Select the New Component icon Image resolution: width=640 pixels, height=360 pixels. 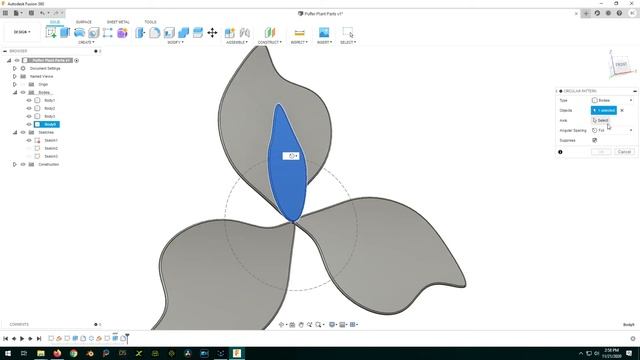coord(230,32)
